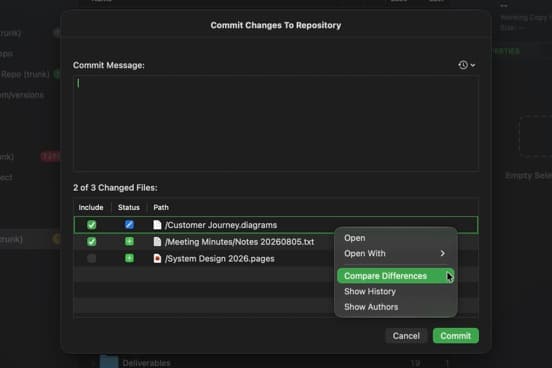Click Deliverables folder icon in background window

coord(109,362)
